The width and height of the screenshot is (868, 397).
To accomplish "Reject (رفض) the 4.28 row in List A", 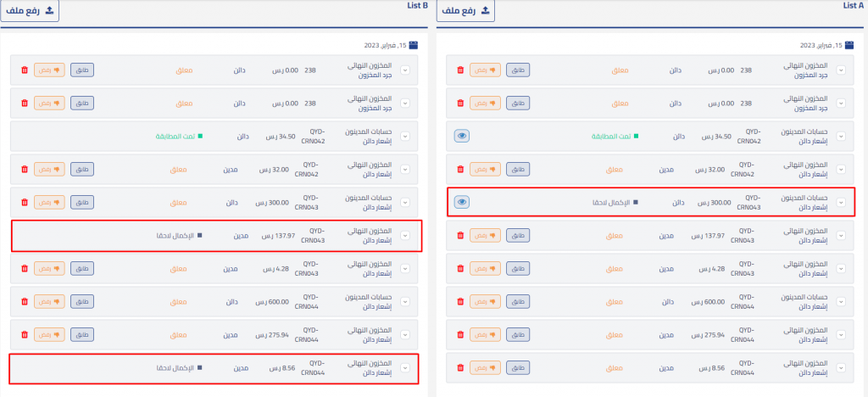I will point(486,269).
